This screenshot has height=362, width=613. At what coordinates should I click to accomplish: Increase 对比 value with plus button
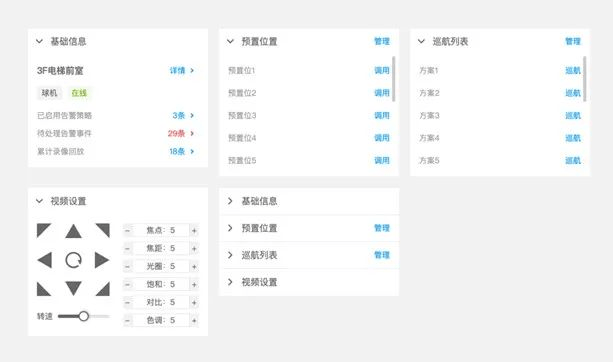click(194, 303)
